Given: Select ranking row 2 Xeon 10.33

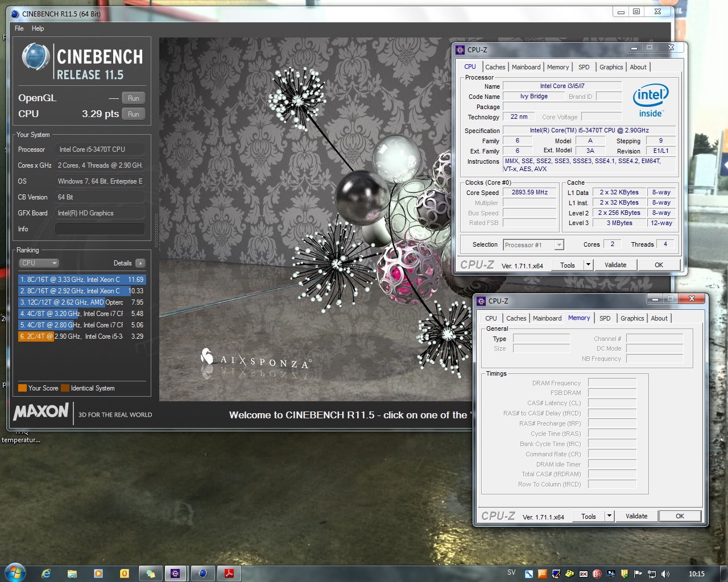Looking at the screenshot, I should pos(82,291).
